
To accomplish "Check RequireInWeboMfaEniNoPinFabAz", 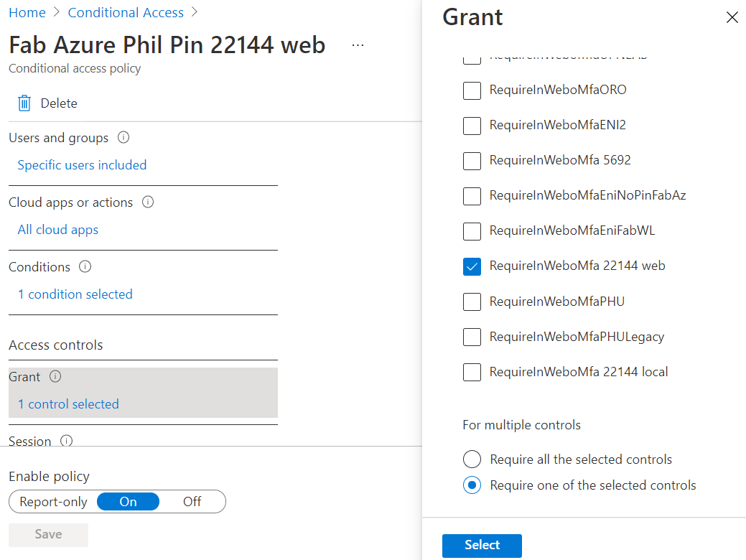I will click(x=472, y=196).
